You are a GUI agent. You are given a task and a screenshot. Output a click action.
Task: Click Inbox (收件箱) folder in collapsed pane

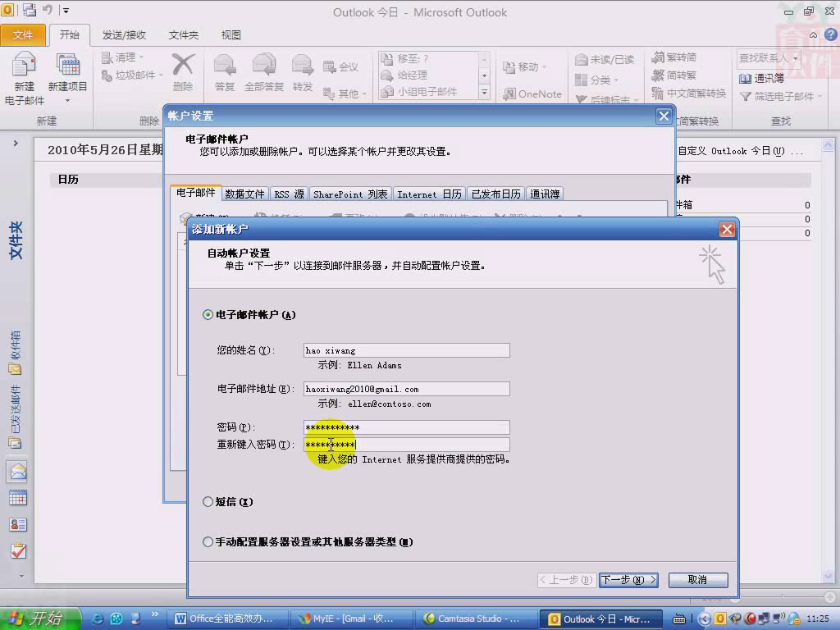[x=15, y=353]
